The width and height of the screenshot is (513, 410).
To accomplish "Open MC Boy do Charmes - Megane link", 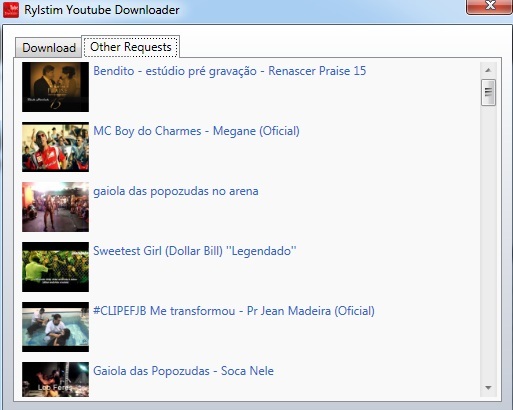I will point(196,131).
